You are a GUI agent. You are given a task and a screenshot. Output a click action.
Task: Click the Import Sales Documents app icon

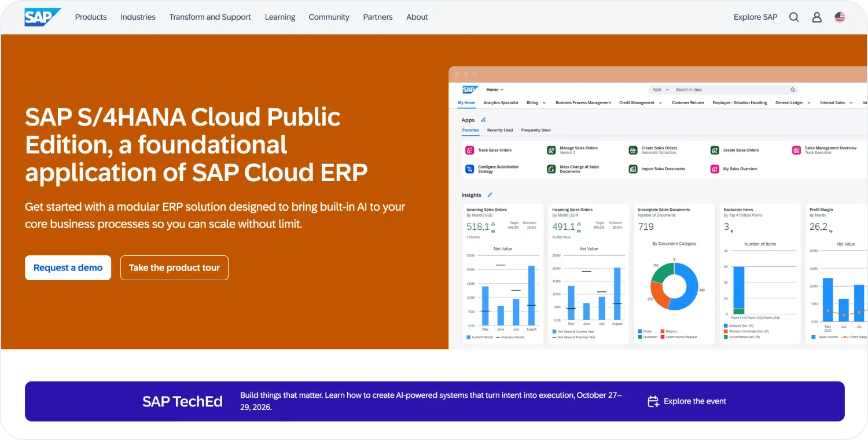point(633,169)
